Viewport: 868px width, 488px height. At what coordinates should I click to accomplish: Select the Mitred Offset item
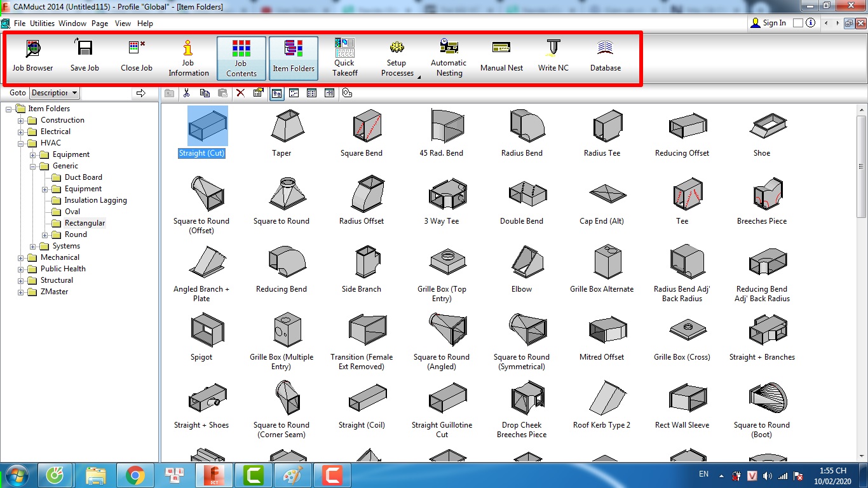(x=602, y=337)
